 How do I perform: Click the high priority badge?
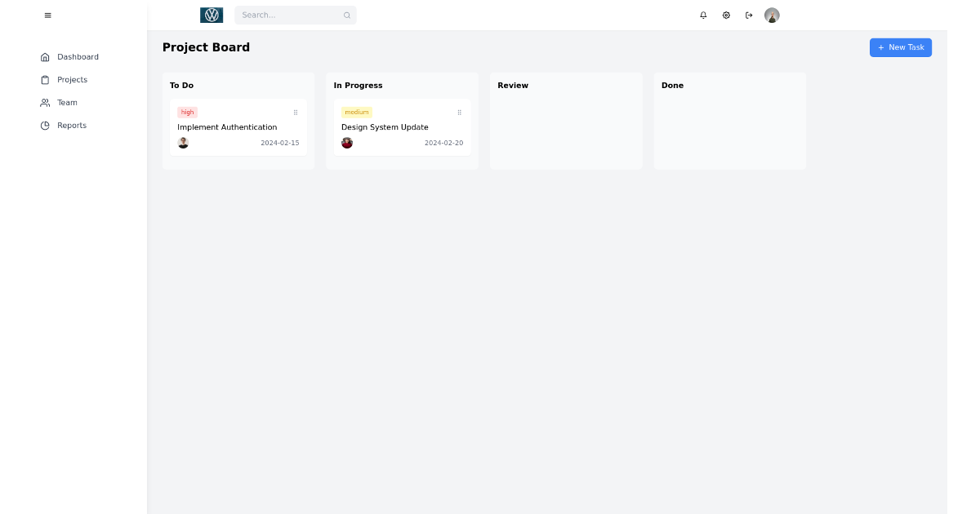[187, 112]
